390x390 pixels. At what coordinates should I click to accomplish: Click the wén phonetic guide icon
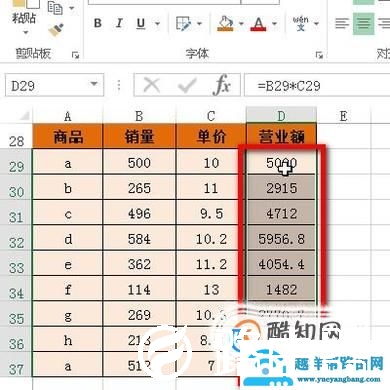point(301,23)
